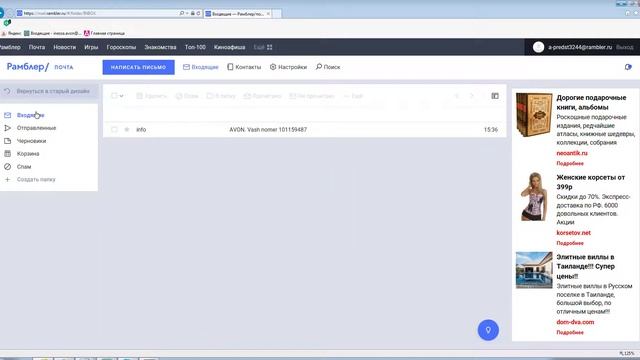The height and width of the screenshot is (360, 640).
Task: Click the green shield extension icon
Action: click(7, 23)
